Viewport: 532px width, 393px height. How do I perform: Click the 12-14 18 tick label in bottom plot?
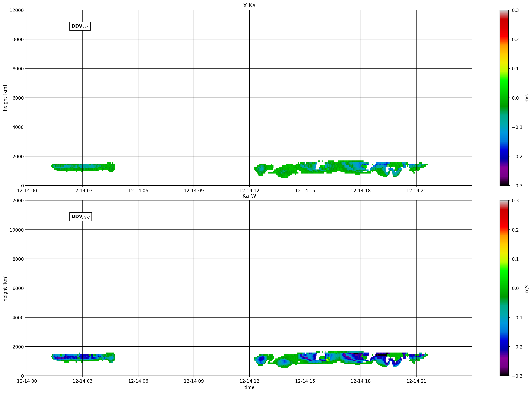361,381
